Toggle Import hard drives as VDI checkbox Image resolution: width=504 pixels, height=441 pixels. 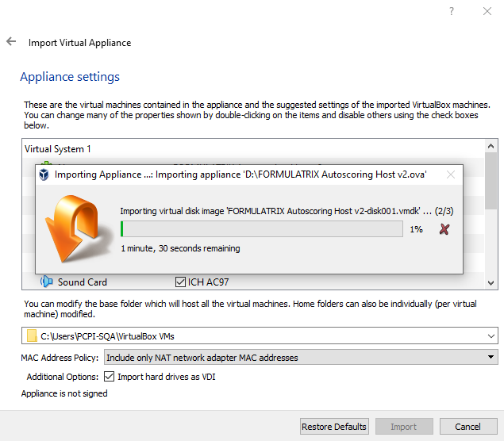[x=110, y=377]
